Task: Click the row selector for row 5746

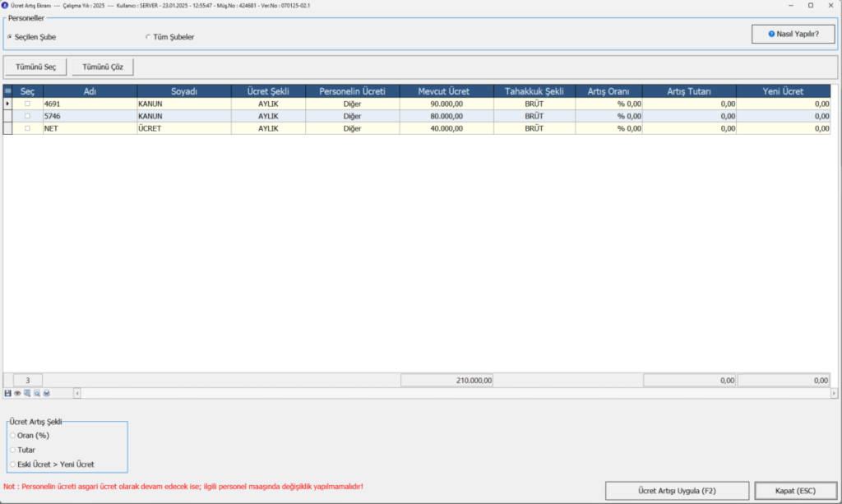Action: (x=7, y=116)
